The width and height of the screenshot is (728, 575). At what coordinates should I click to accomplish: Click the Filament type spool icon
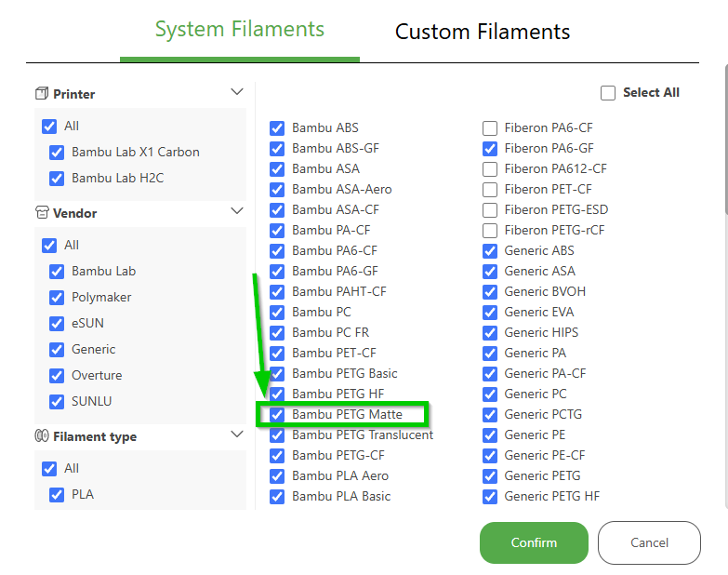42,435
